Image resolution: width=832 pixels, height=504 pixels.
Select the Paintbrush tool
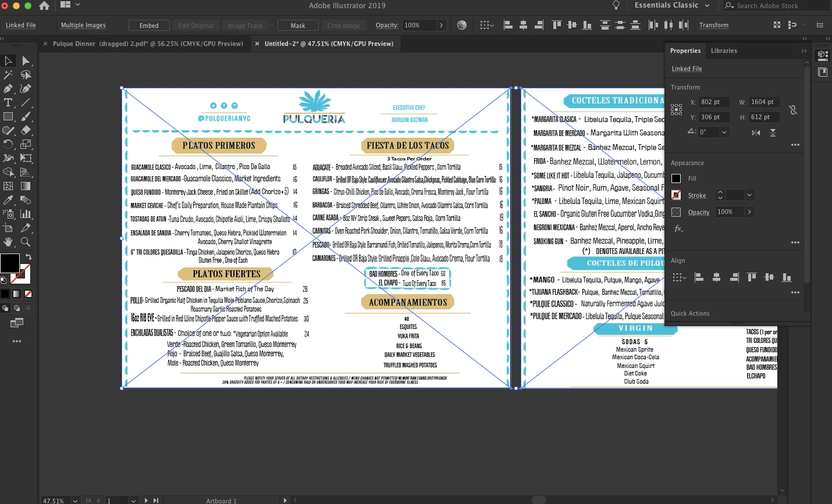pyautogui.click(x=26, y=116)
